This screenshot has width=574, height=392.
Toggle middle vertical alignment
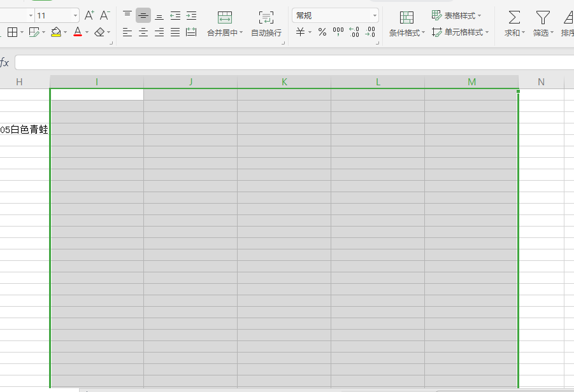point(143,16)
